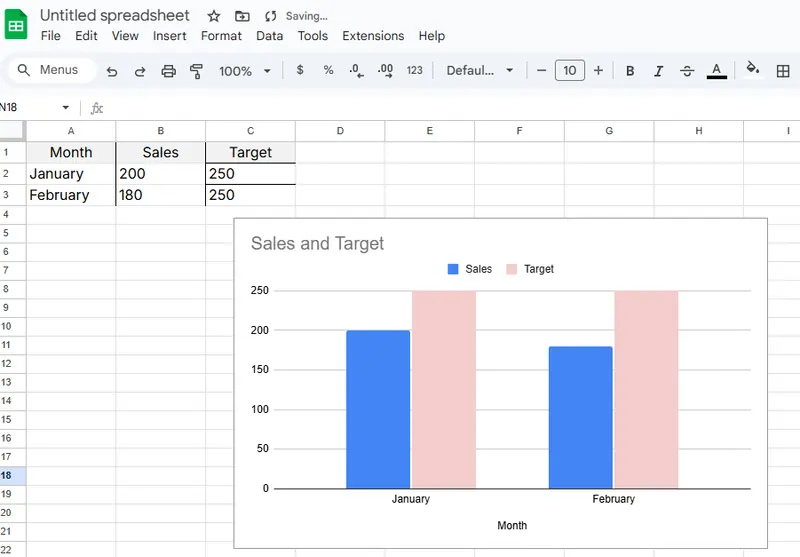Open the Google Sheets home icon
Screen dimensions: 800x557
[x=17, y=24]
